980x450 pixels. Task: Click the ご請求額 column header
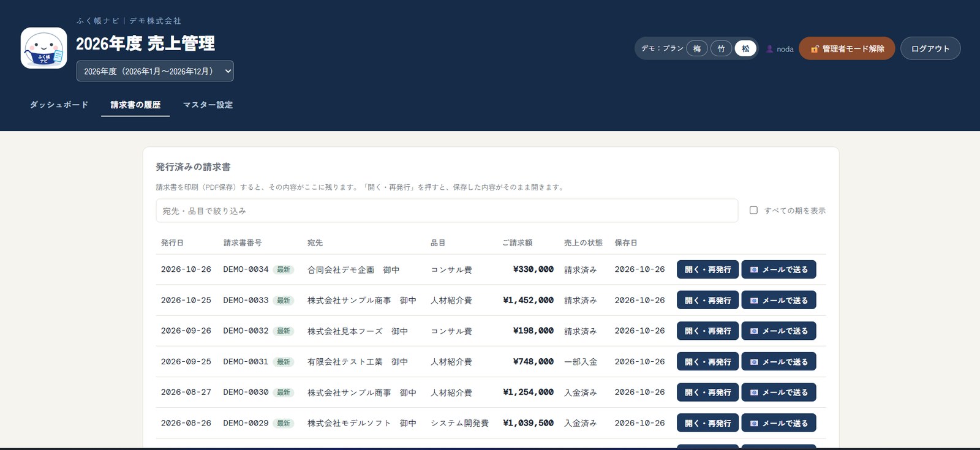(x=518, y=242)
